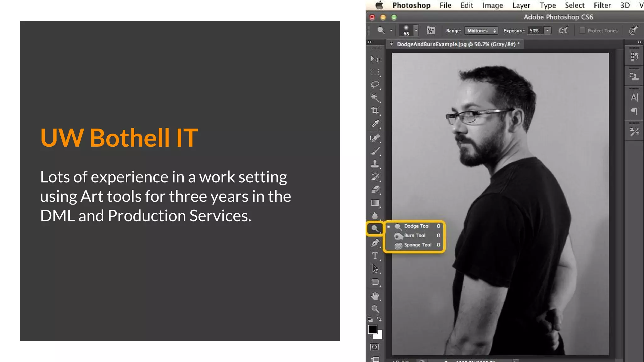Screen dimensions: 644x362
Task: Select the Eraser tool
Action: pyautogui.click(x=375, y=189)
